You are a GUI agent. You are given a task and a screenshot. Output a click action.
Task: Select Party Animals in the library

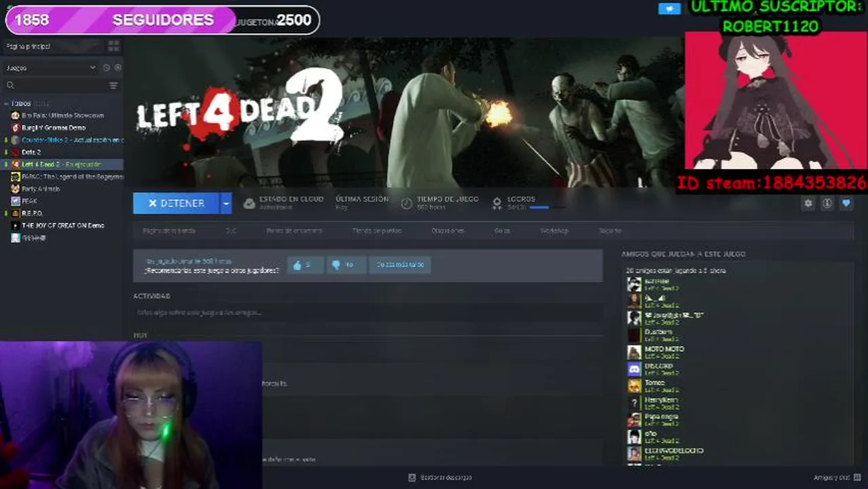(x=41, y=189)
